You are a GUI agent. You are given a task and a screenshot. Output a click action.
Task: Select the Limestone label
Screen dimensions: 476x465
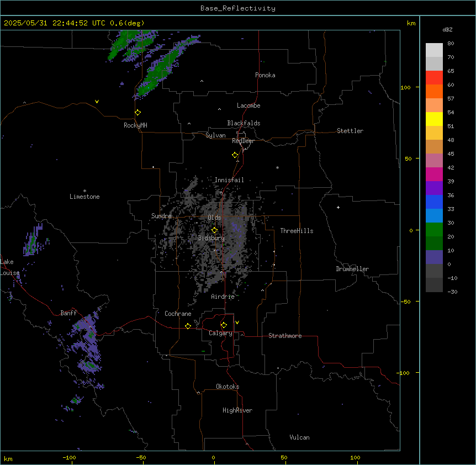tap(84, 197)
